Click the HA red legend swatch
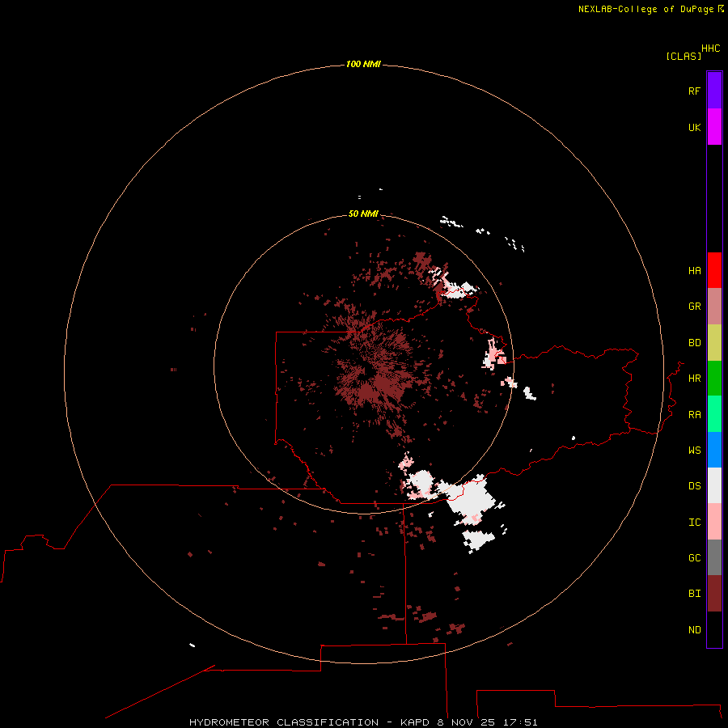Screen dimensions: 728x728 (x=714, y=270)
